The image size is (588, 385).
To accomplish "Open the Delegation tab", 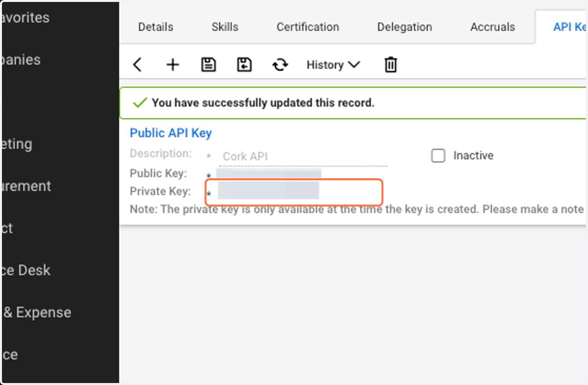I will (x=405, y=27).
